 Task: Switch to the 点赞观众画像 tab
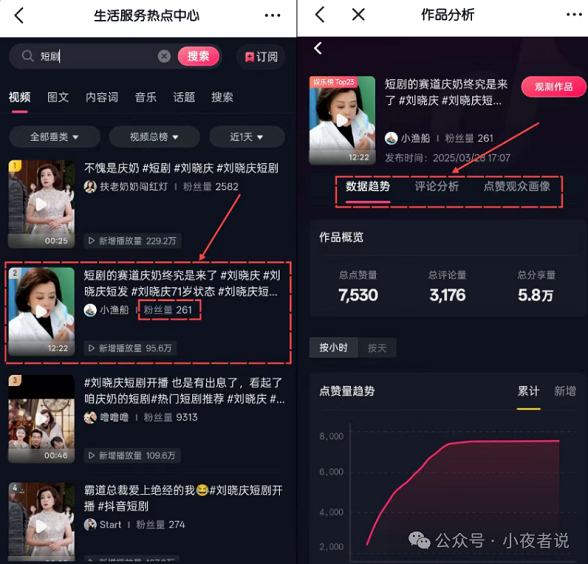coord(517,186)
